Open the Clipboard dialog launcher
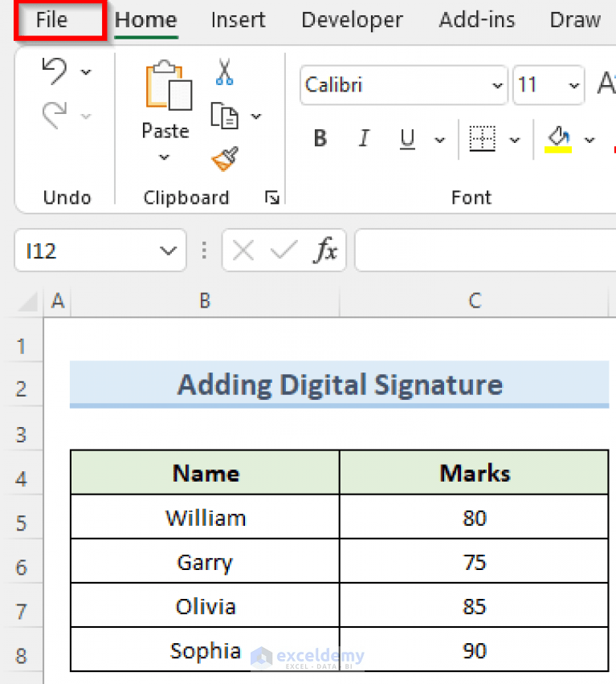Viewport: 616px width, 684px height. (272, 198)
